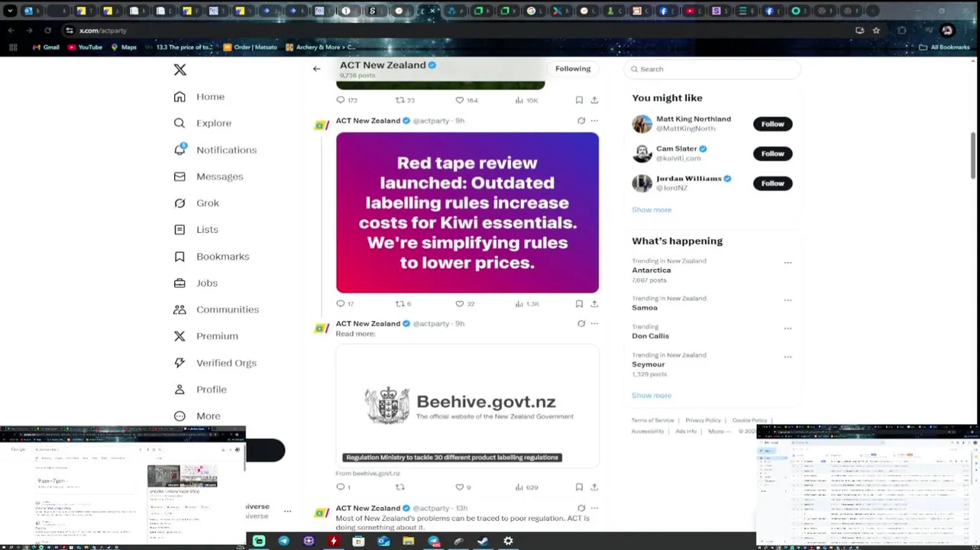
Task: Open Steam from the taskbar
Action: [x=483, y=541]
